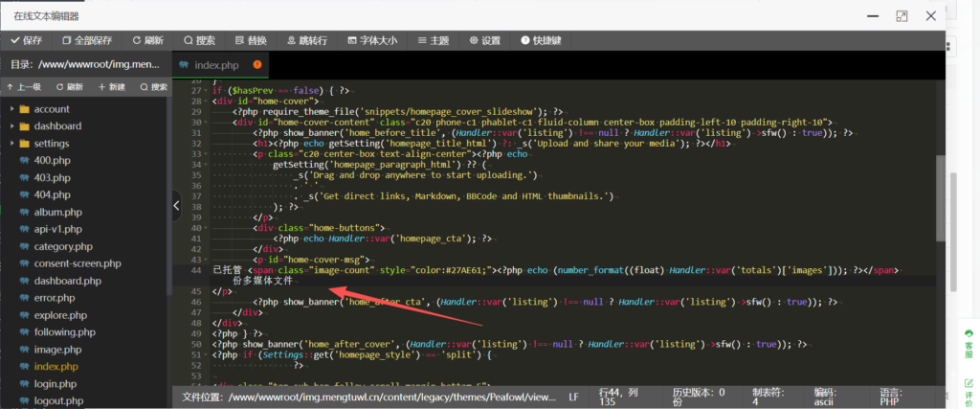Select highlighted index.php in file tree
The image size is (980, 409).
56,367
